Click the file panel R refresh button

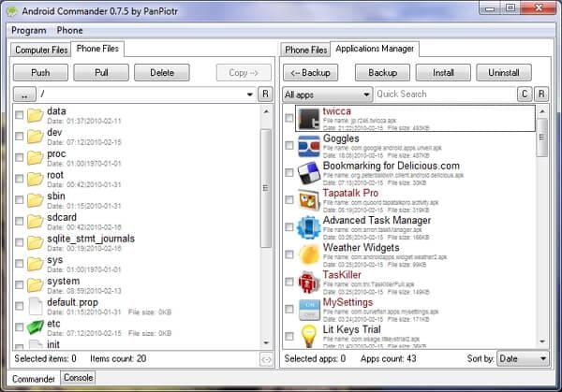pyautogui.click(x=265, y=94)
